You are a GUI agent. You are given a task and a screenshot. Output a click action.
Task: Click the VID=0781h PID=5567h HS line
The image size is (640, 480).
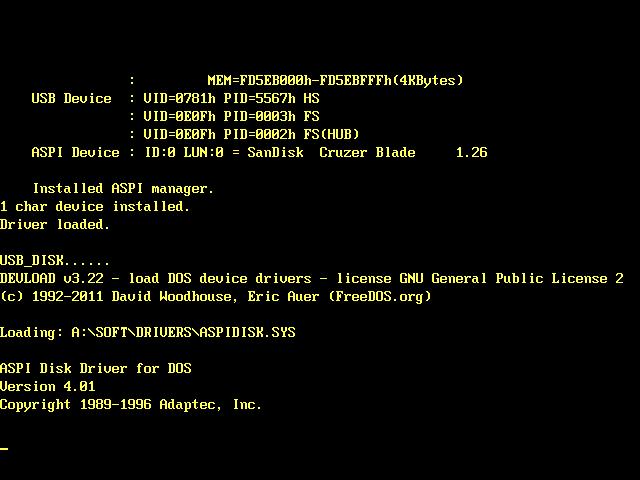pyautogui.click(x=231, y=98)
